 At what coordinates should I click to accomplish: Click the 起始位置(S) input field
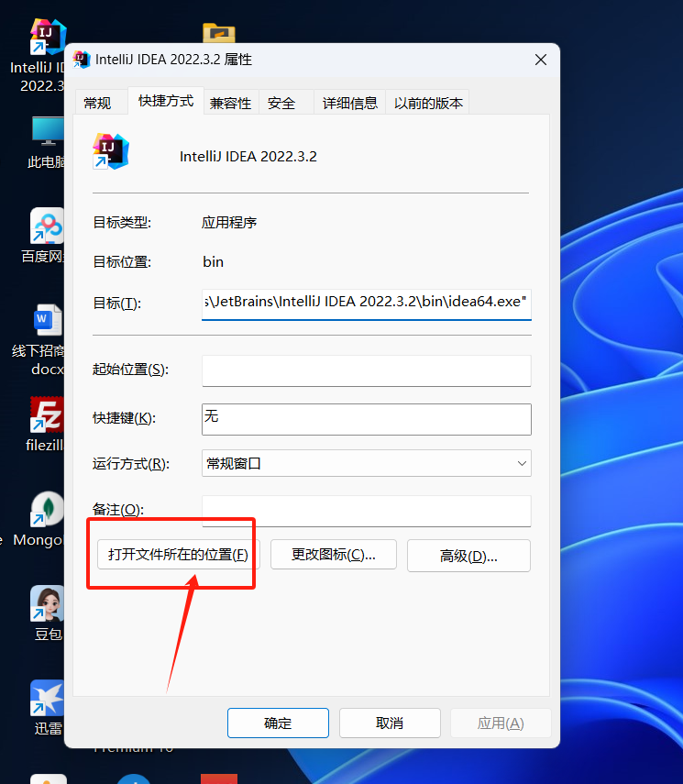[x=367, y=371]
